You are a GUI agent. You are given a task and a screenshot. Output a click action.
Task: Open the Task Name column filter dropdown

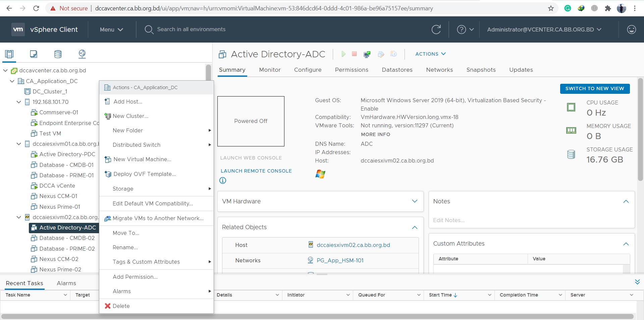click(x=65, y=295)
